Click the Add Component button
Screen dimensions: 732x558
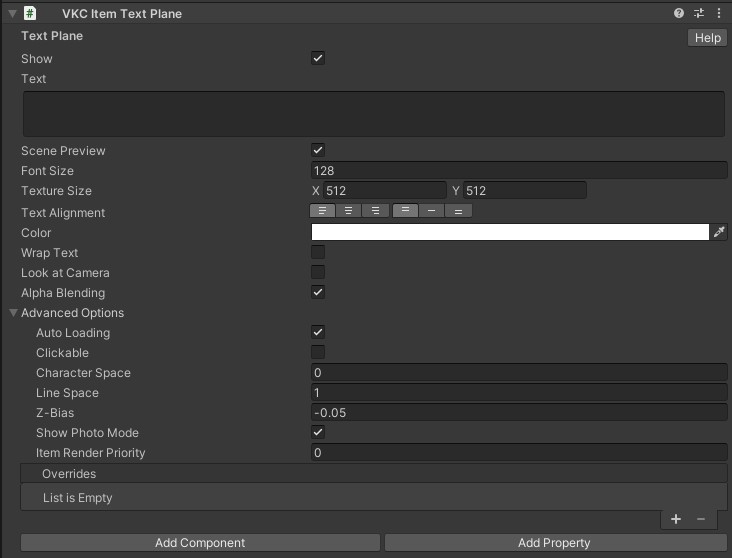click(x=200, y=543)
